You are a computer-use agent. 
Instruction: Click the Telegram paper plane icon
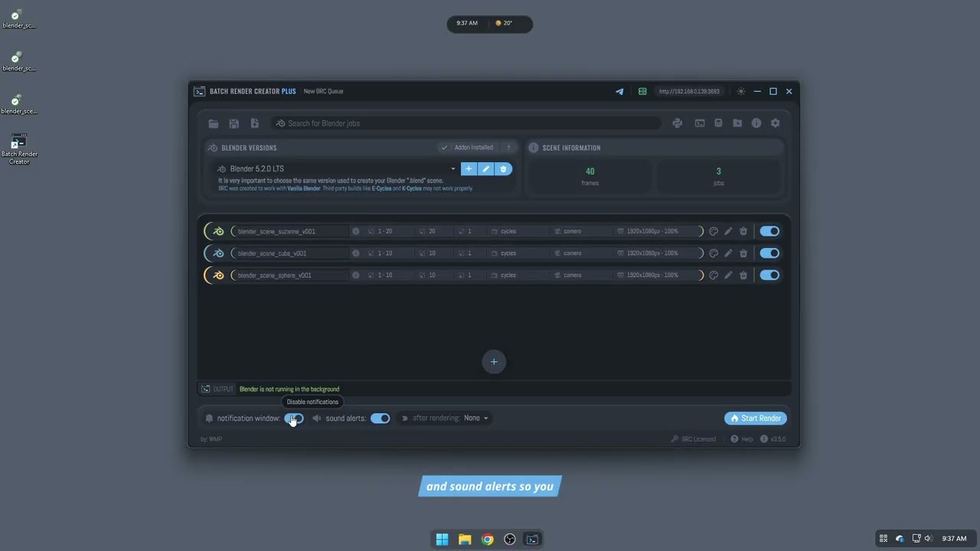pos(619,91)
